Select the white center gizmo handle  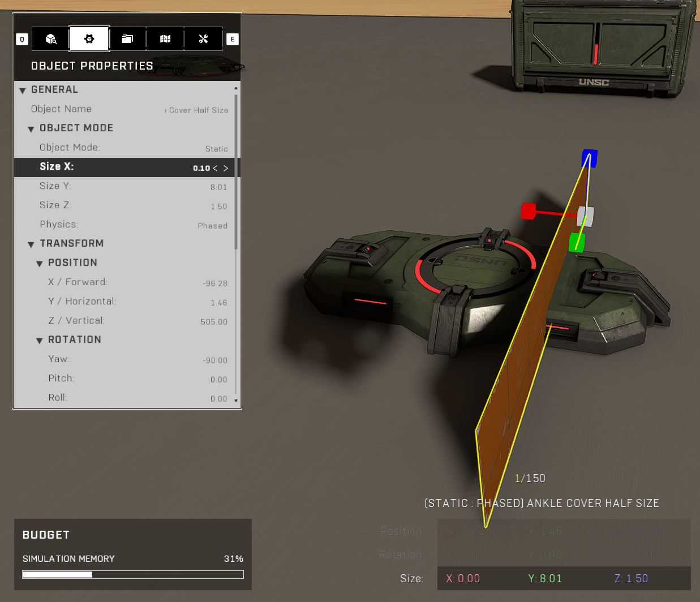click(x=586, y=216)
